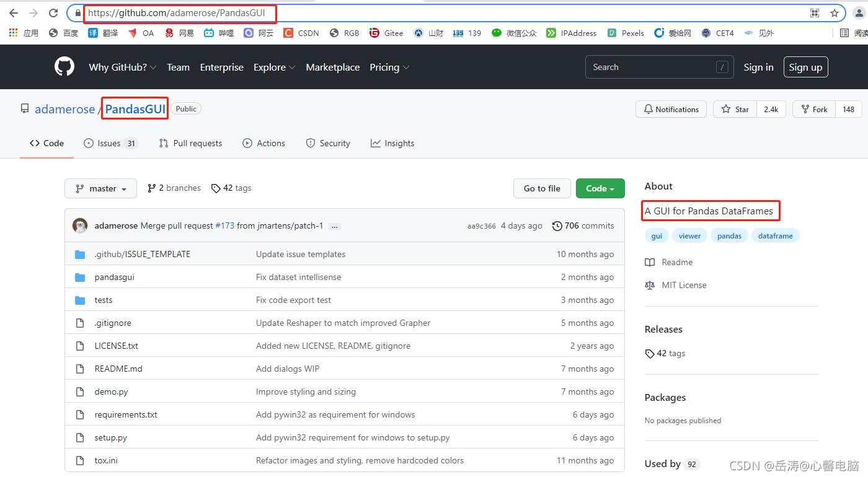The image size is (868, 477).
Task: Open the MIT License link
Action: point(676,285)
